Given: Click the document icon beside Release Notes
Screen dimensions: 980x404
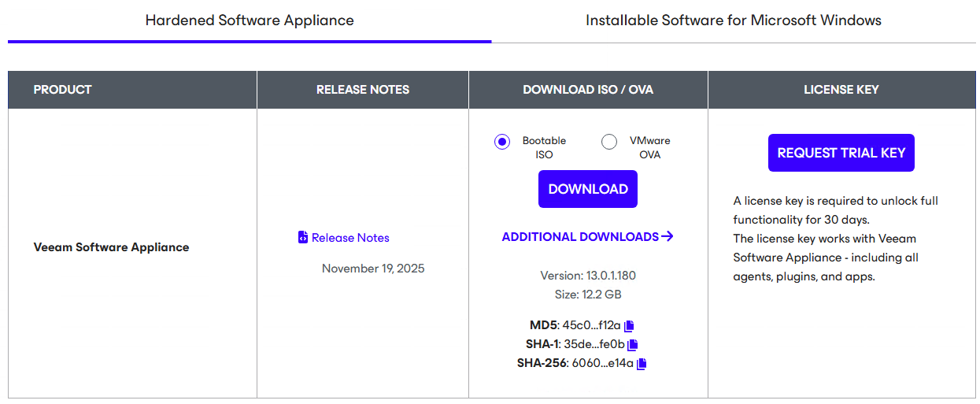Looking at the screenshot, I should (x=303, y=238).
